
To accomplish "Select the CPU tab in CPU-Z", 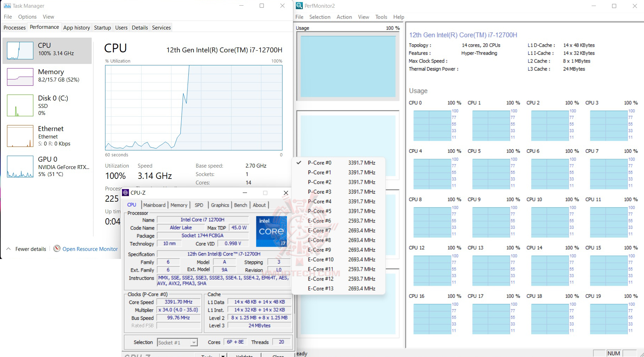I will (x=132, y=205).
